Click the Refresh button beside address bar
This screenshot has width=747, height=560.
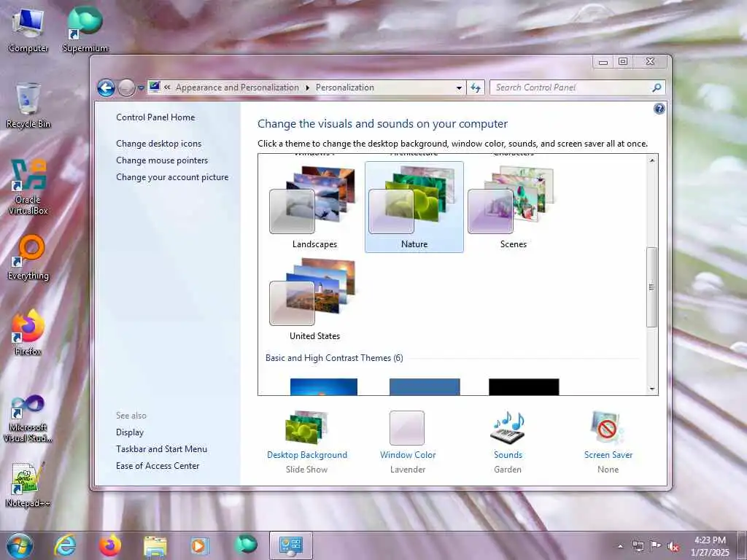coord(476,87)
